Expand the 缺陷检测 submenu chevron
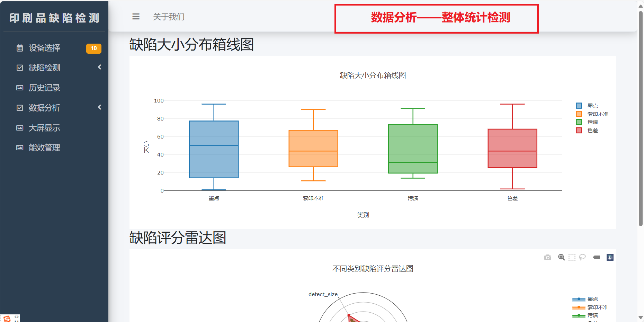 click(x=100, y=67)
